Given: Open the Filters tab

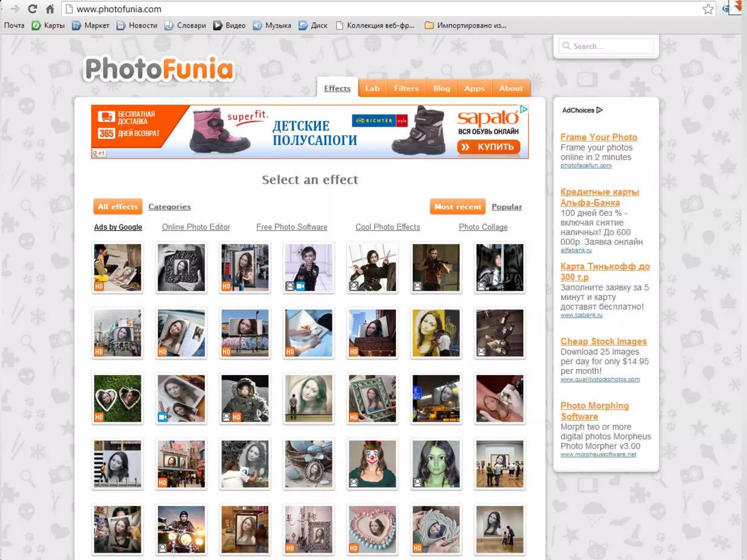Looking at the screenshot, I should [406, 88].
